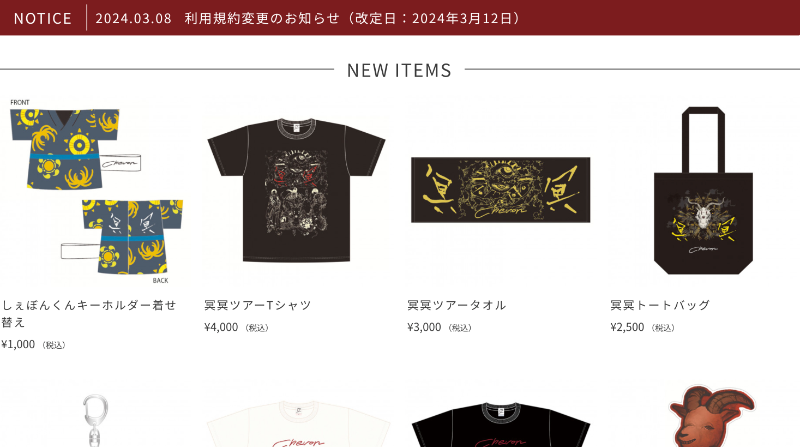Screen dimensions: 800x447
Task: Open the 冥冥トートバッグ product title link
Action: (x=660, y=305)
